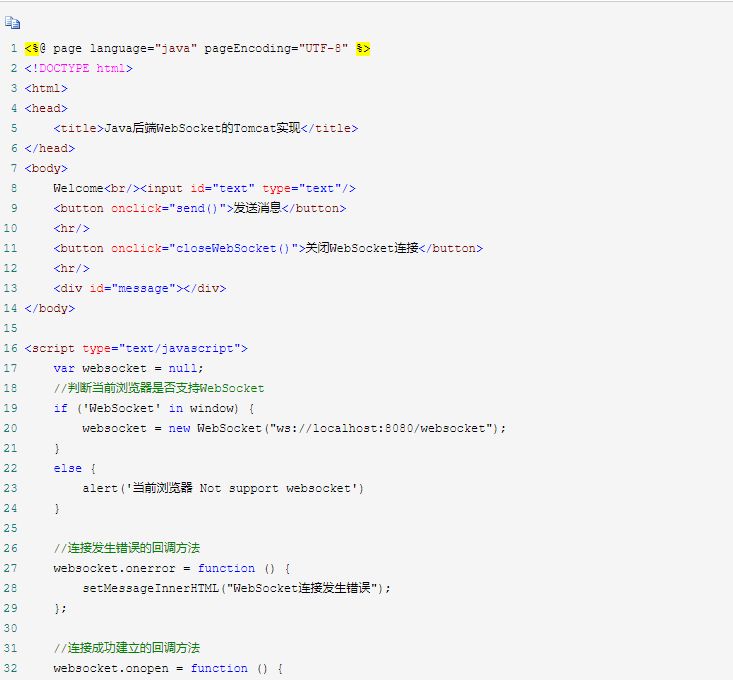Click the closing </body> tag
The width and height of the screenshot is (733, 680).
pyautogui.click(x=50, y=308)
